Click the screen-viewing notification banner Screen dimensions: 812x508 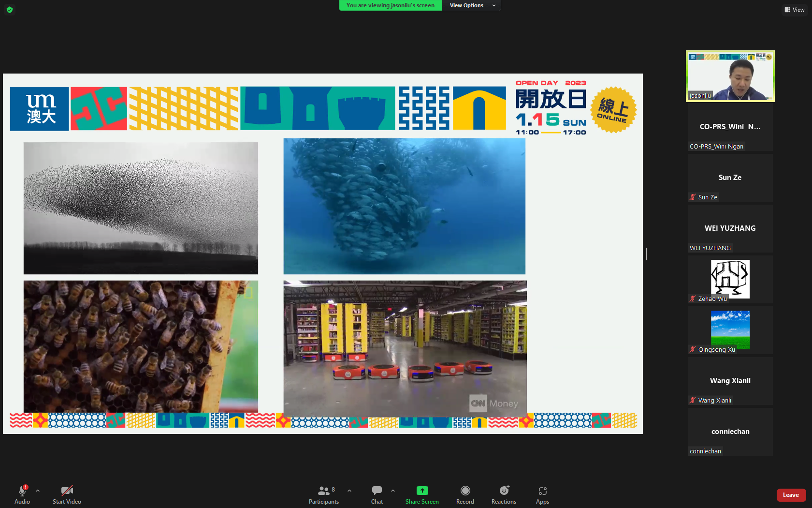pyautogui.click(x=390, y=5)
